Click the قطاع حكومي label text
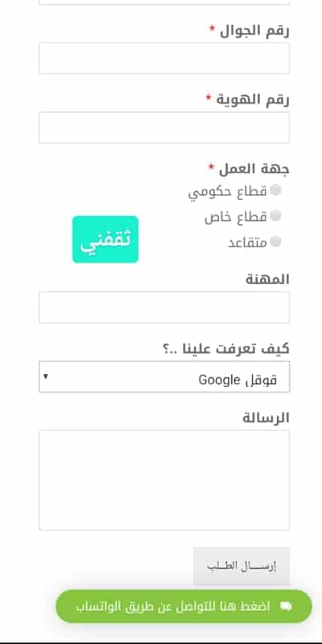Image resolution: width=322 pixels, height=644 pixels. 228,192
